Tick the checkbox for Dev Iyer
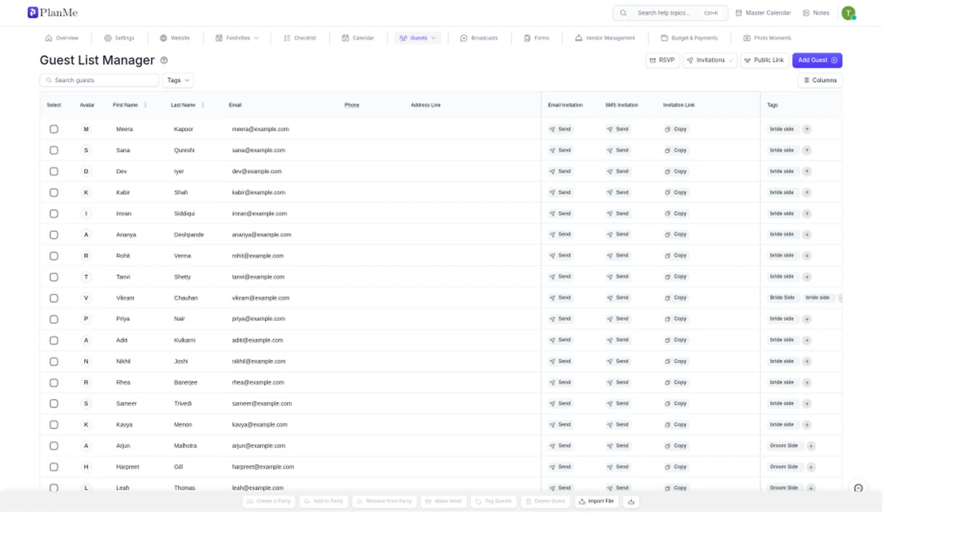The image size is (980, 546). click(54, 172)
